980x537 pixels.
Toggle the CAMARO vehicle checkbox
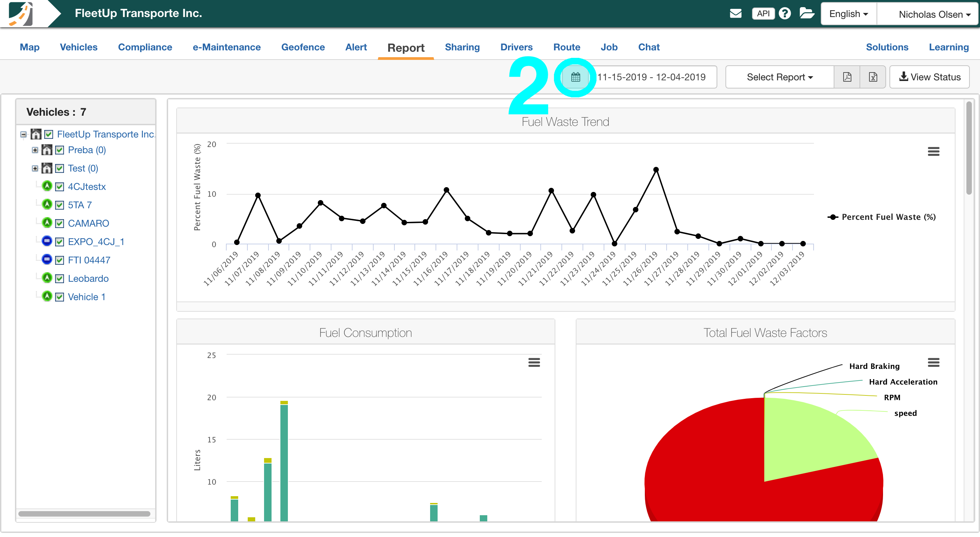(60, 223)
